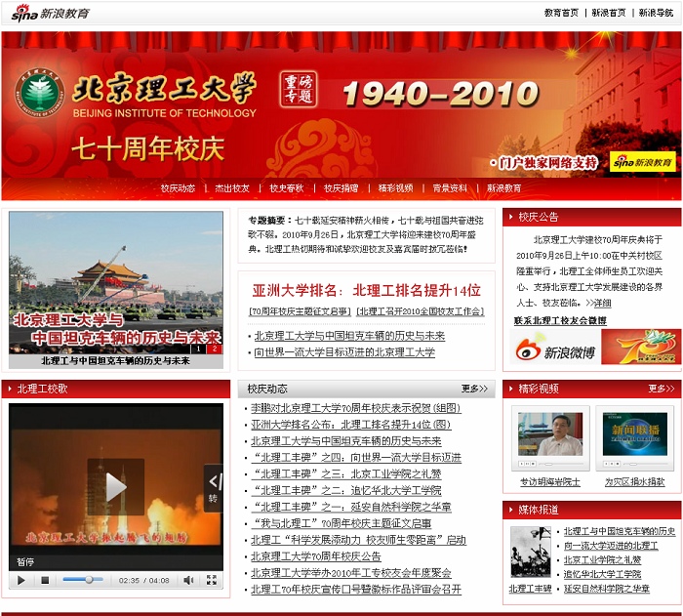Open the 杰出校友 navigation tab
The image size is (683, 616).
(x=232, y=188)
